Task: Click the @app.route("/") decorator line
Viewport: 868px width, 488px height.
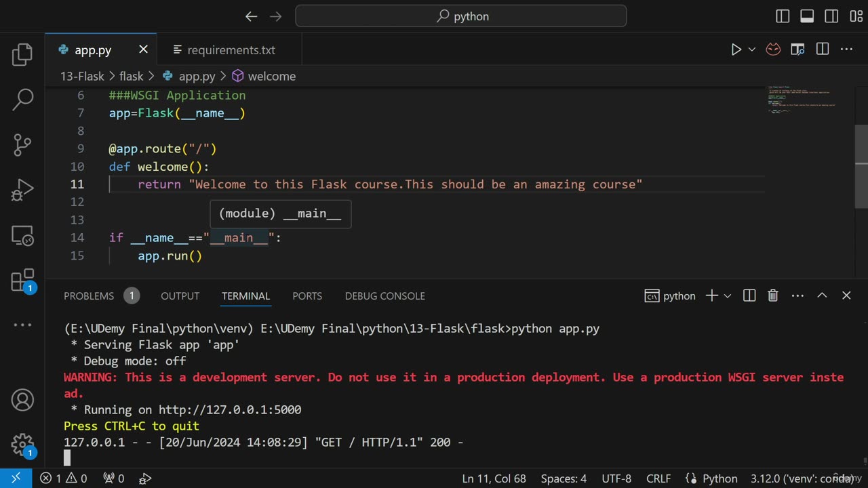Action: tap(163, 149)
